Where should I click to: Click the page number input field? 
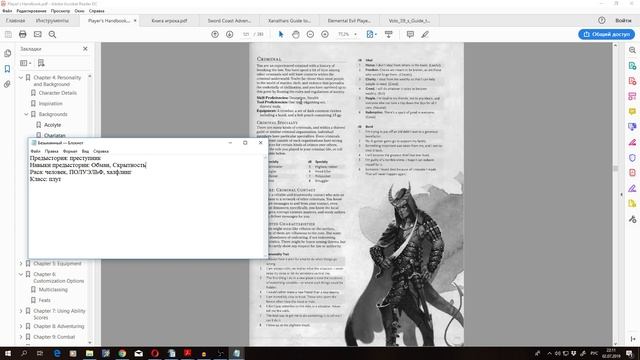click(246, 34)
